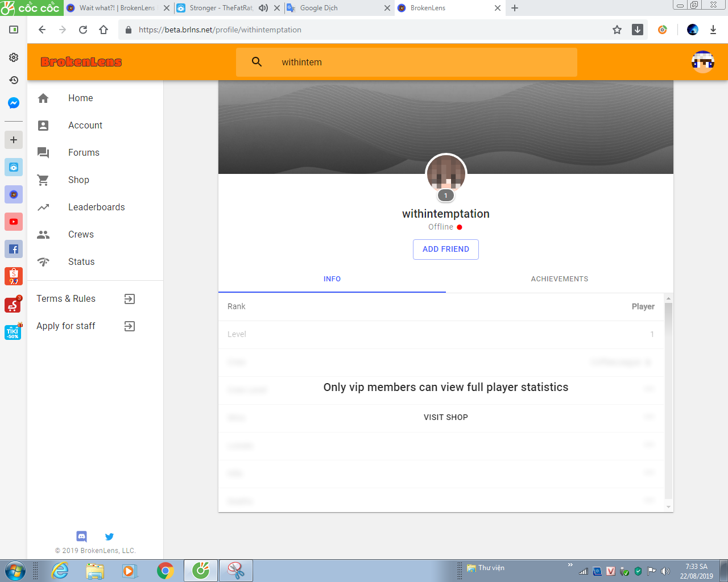Open the Status page icon

[43, 261]
